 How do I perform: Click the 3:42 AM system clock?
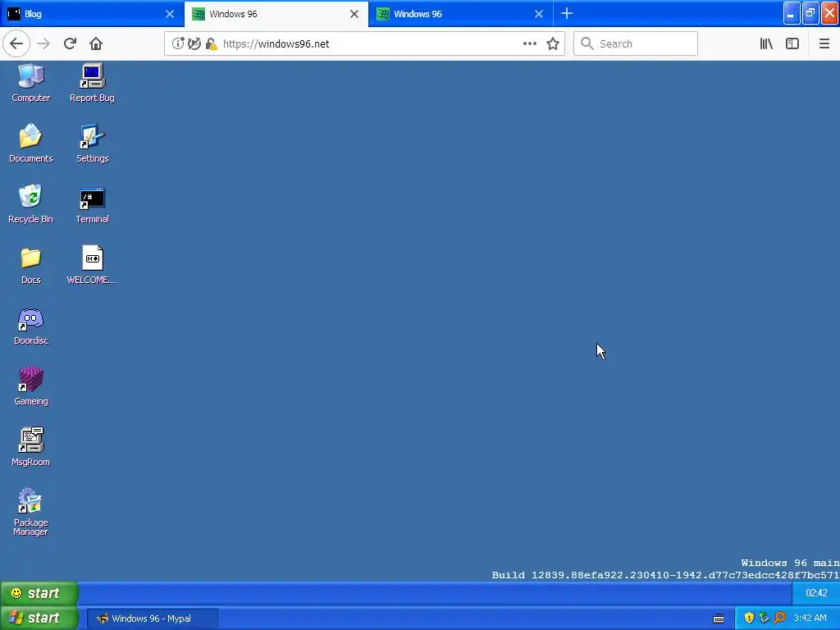point(810,619)
